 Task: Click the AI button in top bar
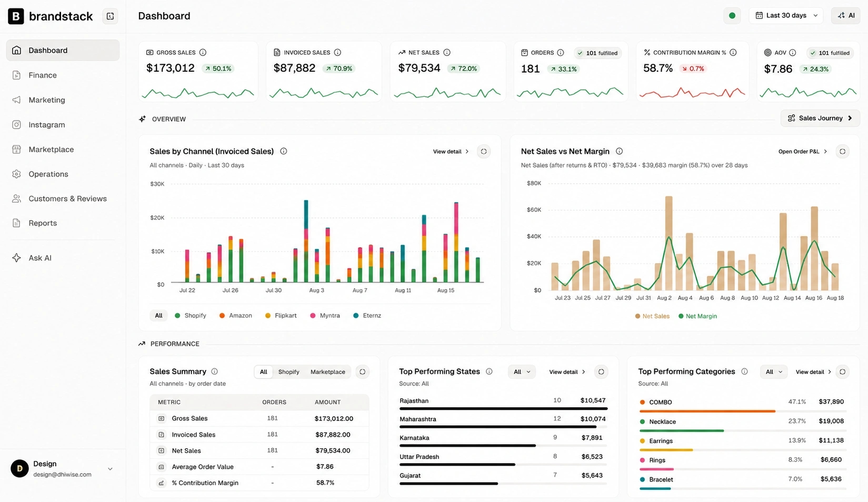[846, 16]
